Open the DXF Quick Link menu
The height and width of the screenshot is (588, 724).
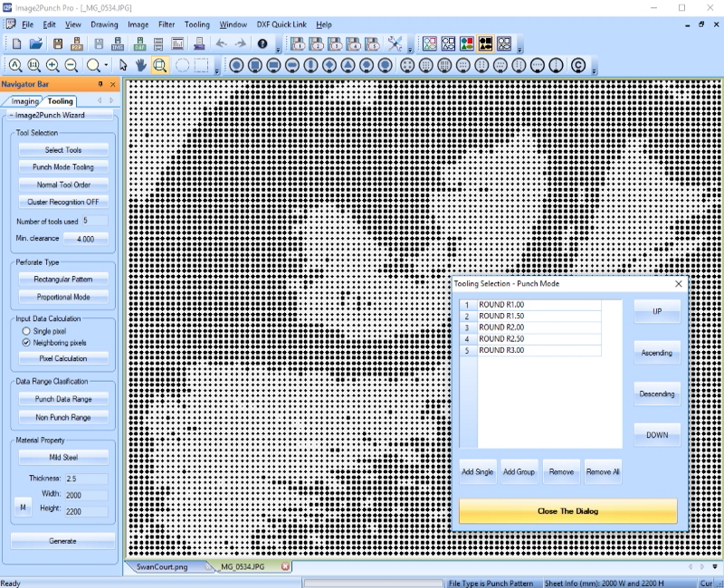pos(281,24)
